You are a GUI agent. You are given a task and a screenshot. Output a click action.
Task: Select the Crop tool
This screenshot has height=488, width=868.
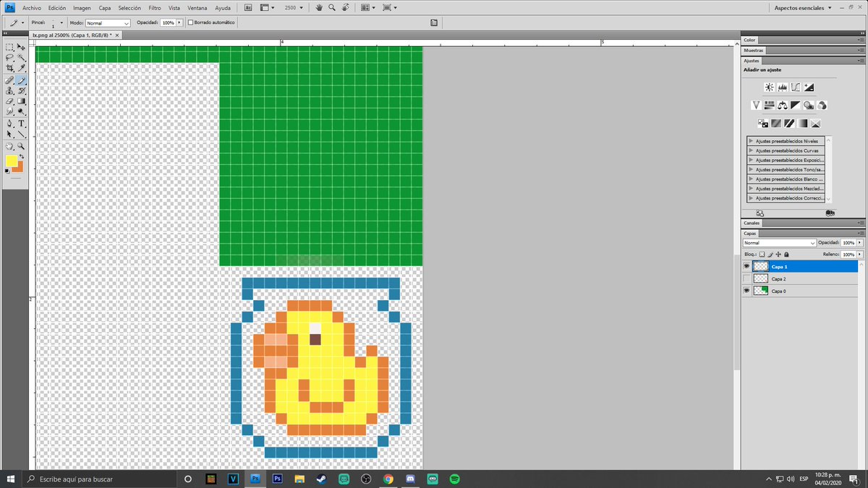(9, 67)
